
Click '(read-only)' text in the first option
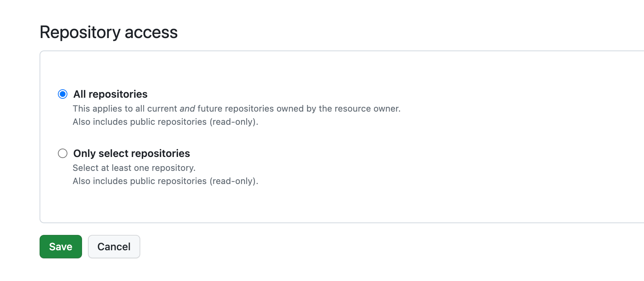[x=234, y=122]
